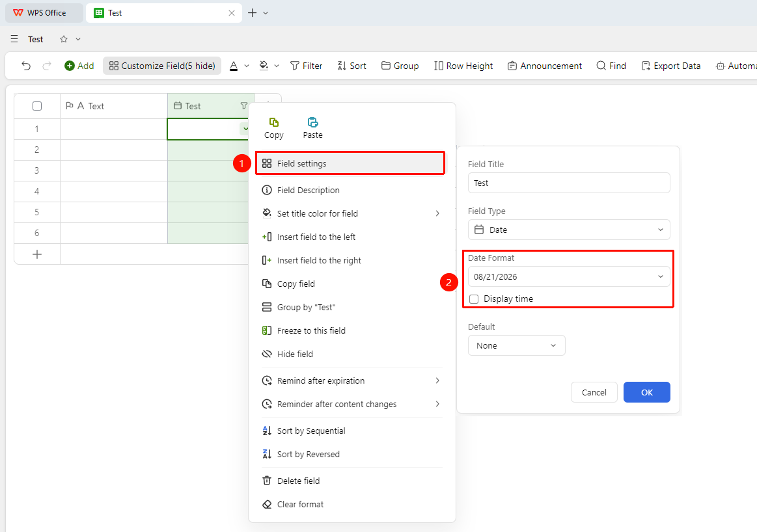Open the hamburger menu beside Test title
This screenshot has height=532, width=757.
tap(14, 39)
